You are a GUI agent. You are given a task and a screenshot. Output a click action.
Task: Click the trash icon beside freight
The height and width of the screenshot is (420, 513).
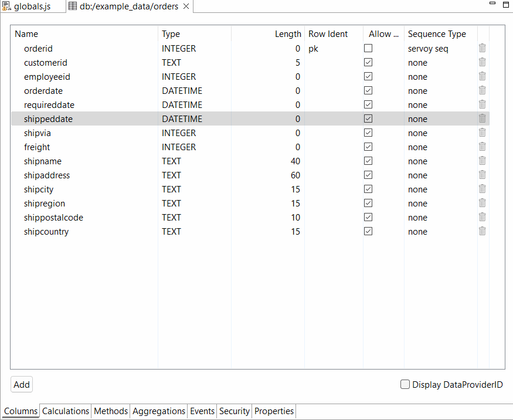(x=482, y=147)
